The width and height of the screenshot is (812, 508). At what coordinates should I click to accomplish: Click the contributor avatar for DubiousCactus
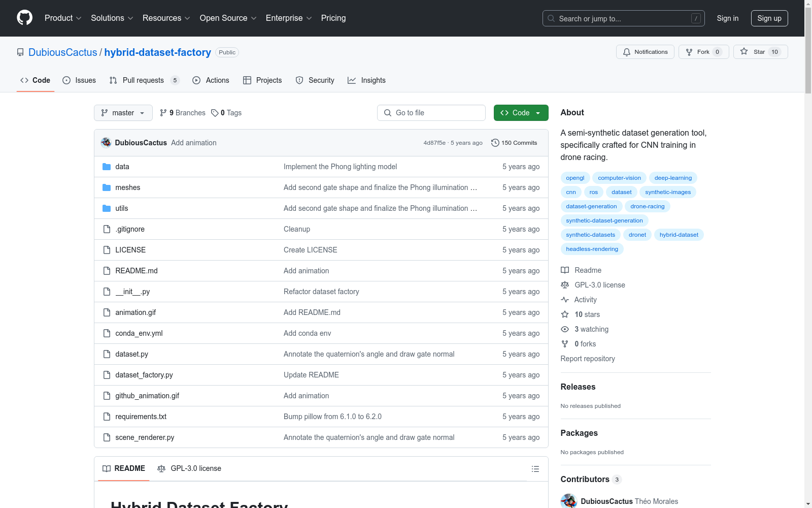569,501
